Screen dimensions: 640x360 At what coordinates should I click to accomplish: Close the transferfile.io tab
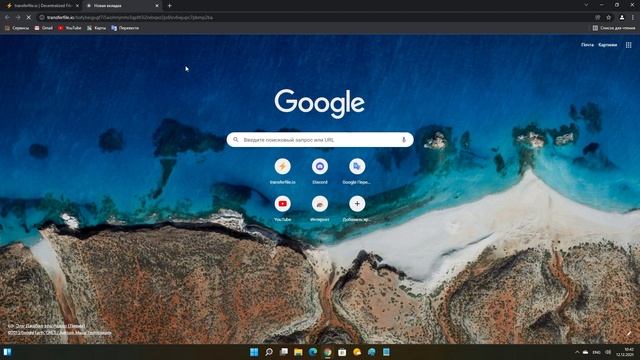click(77, 6)
